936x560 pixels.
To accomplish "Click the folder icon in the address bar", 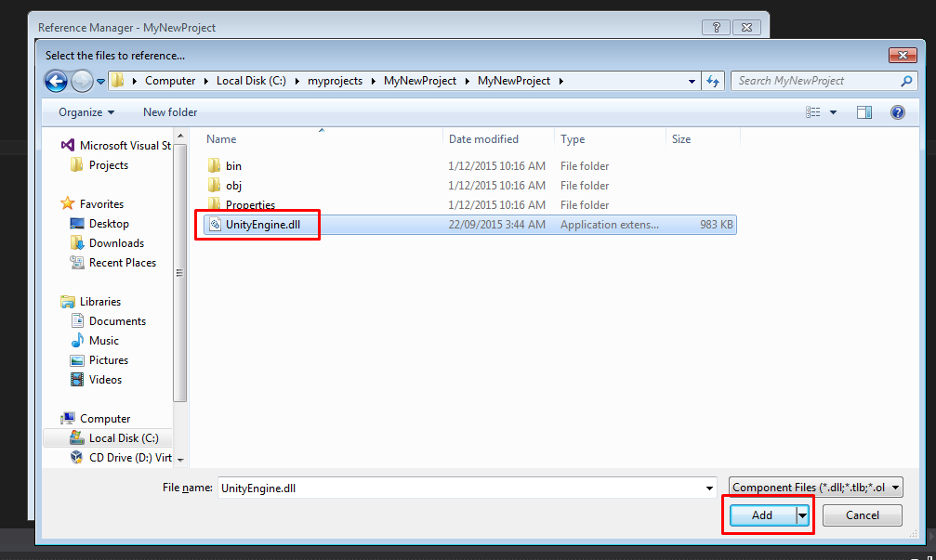I will [x=118, y=81].
